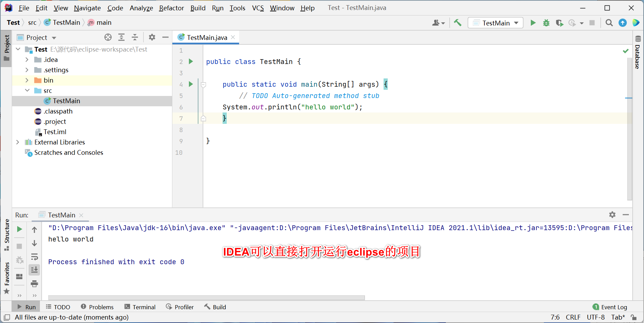Click the run gutter arrow beside class TestMain
Screen dimensions: 644x323
(x=191, y=62)
